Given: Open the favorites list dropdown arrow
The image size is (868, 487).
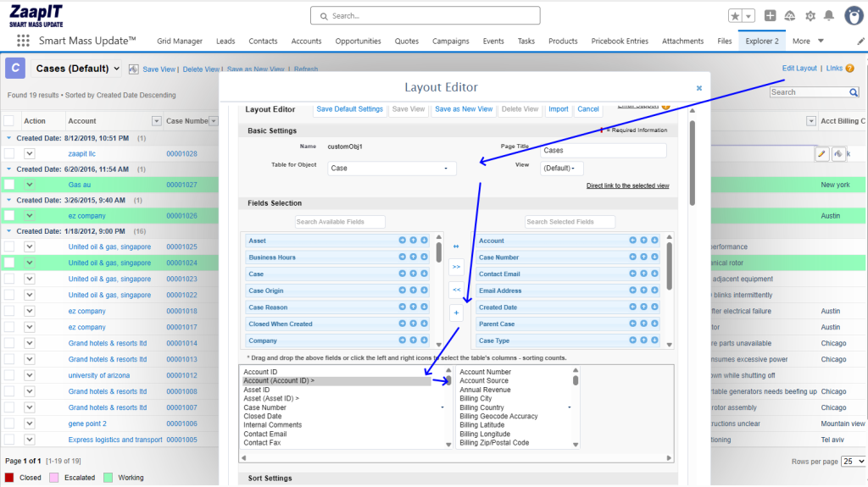Looking at the screenshot, I should 748,16.
